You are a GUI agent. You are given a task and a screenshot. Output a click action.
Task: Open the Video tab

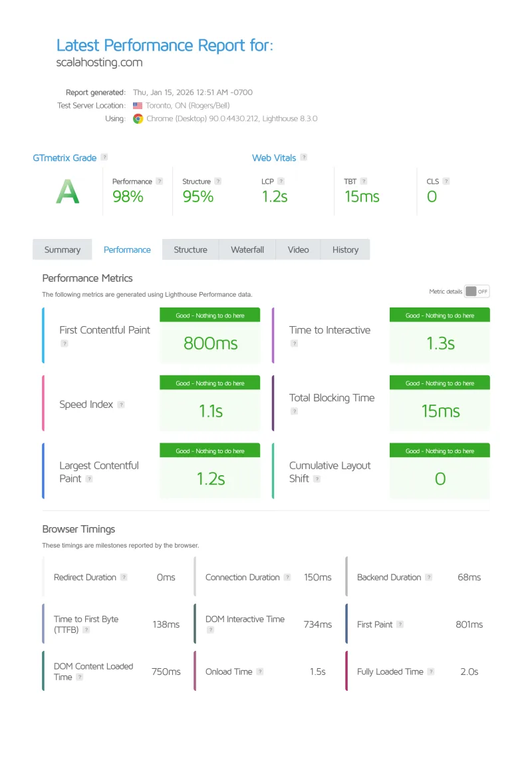[x=299, y=250]
